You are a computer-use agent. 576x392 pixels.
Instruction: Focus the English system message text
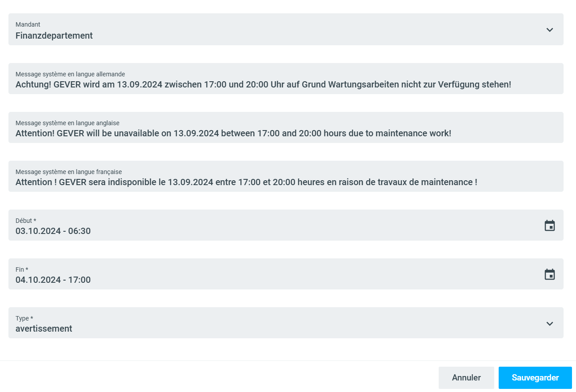point(233,133)
